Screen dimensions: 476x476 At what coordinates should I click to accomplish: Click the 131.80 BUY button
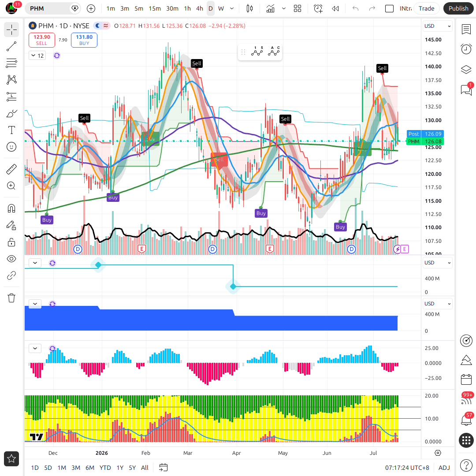click(84, 40)
